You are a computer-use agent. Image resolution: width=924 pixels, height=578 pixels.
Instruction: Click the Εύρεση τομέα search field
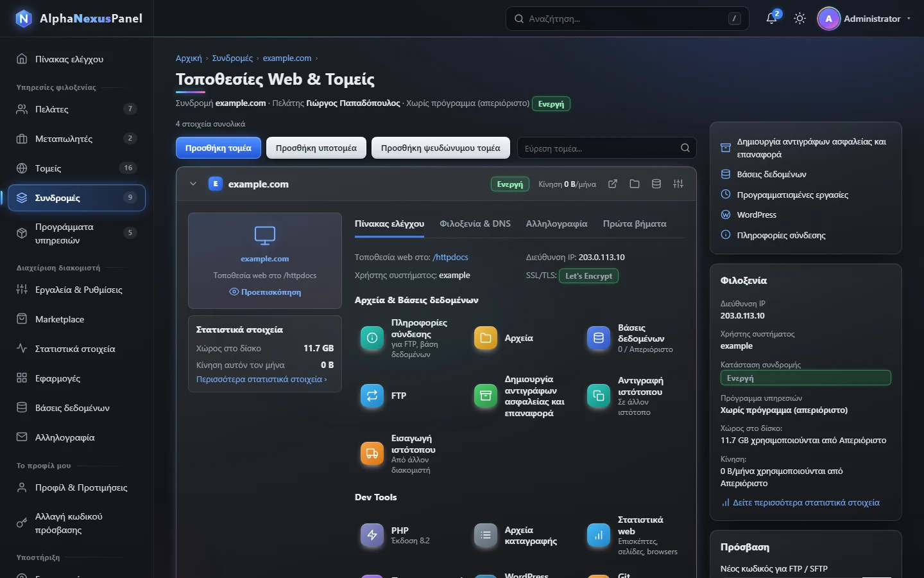click(x=607, y=148)
